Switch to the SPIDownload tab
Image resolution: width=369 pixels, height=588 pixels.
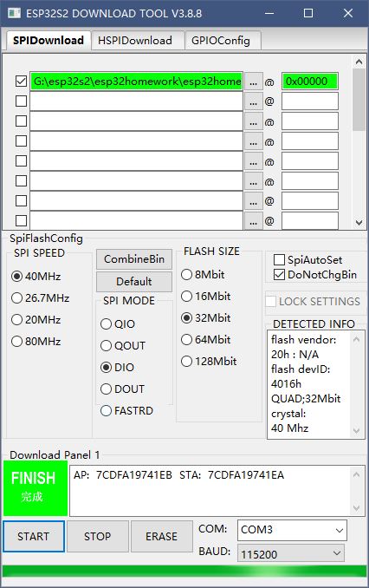coord(49,40)
